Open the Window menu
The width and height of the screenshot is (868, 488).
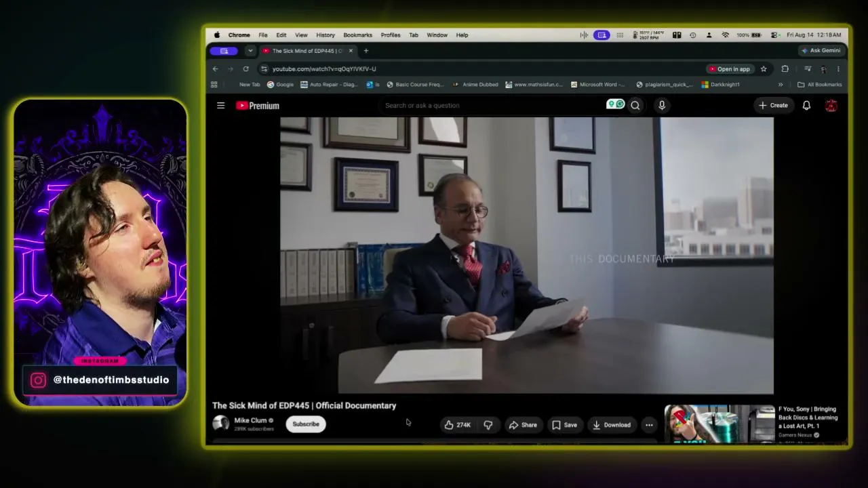pos(437,35)
